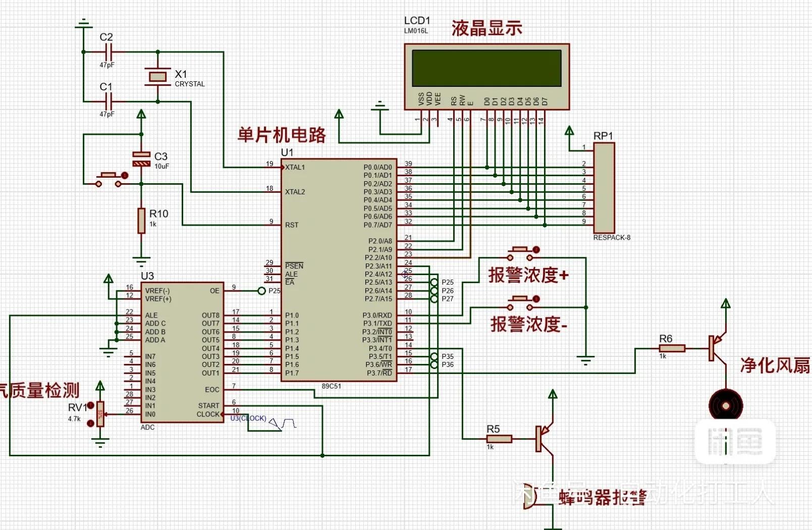Click the CRYSTAL text under X1

tap(190, 84)
